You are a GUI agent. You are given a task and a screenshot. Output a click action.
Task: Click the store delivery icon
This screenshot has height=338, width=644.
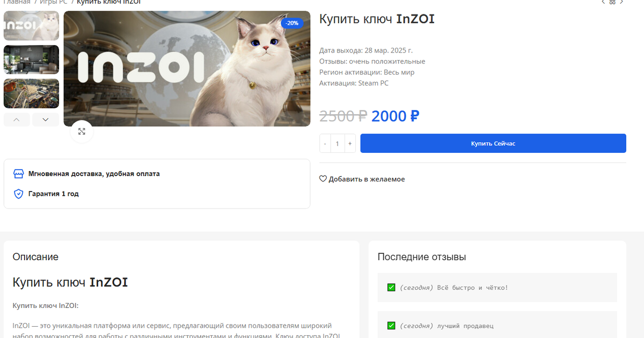[x=18, y=174]
